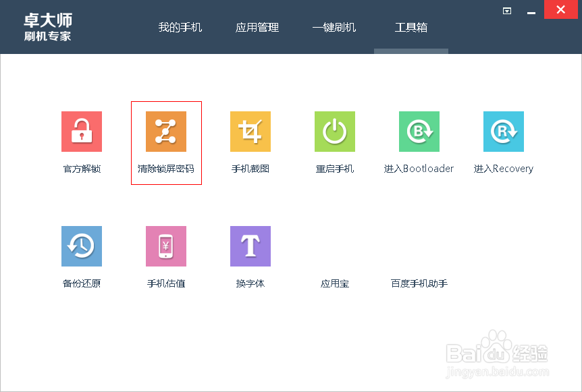Select the 进入Recovery mode icon
Screen dimensions: 582x392
(504, 131)
